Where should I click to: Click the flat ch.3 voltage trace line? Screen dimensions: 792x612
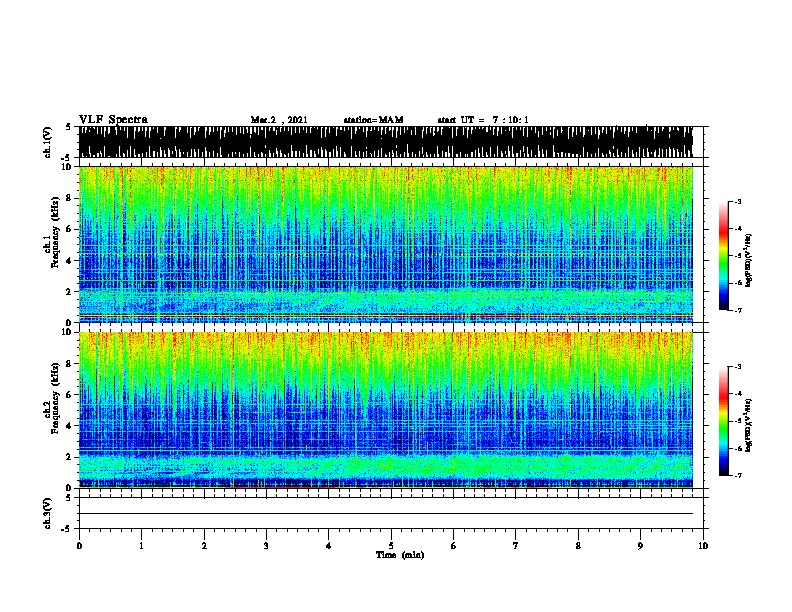click(386, 514)
